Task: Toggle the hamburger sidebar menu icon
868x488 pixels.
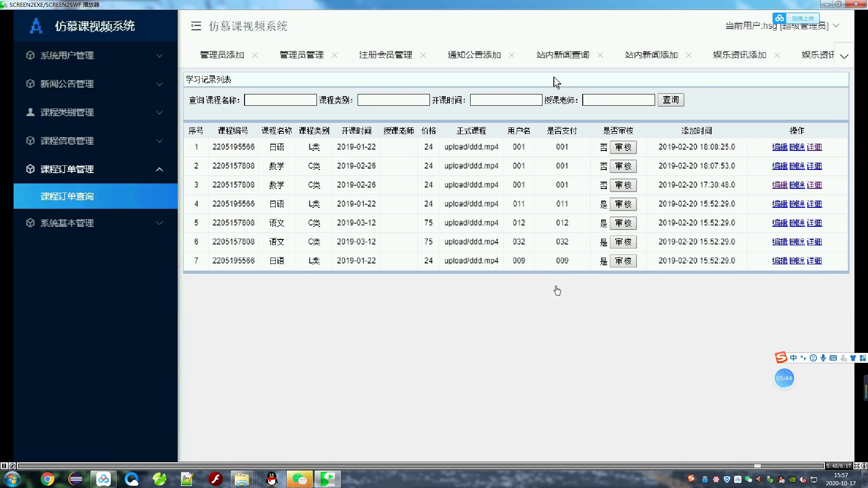Action: point(196,26)
